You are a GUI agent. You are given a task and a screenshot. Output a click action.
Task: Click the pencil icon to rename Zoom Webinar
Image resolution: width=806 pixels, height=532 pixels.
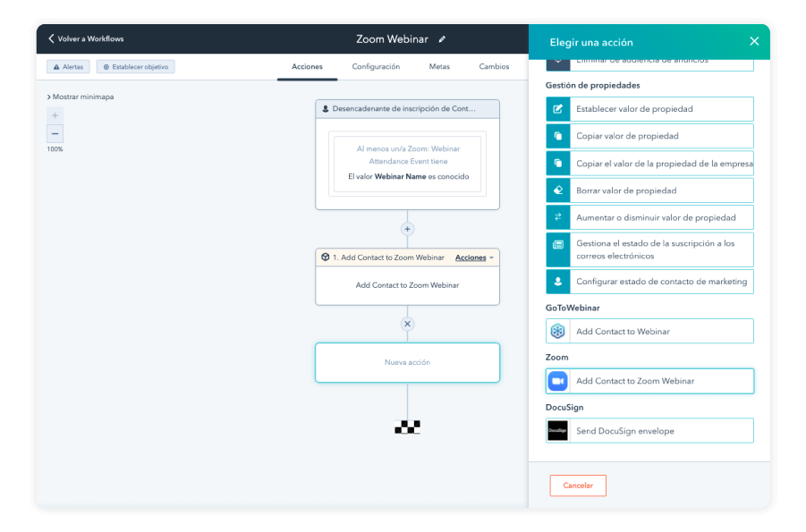click(442, 39)
